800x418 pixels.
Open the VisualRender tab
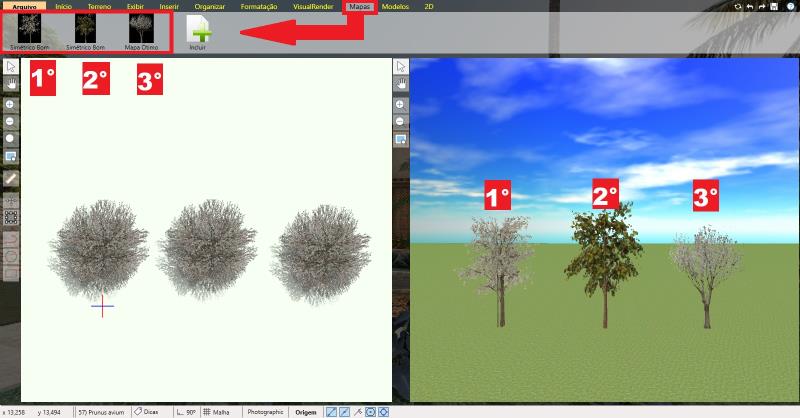tap(314, 6)
